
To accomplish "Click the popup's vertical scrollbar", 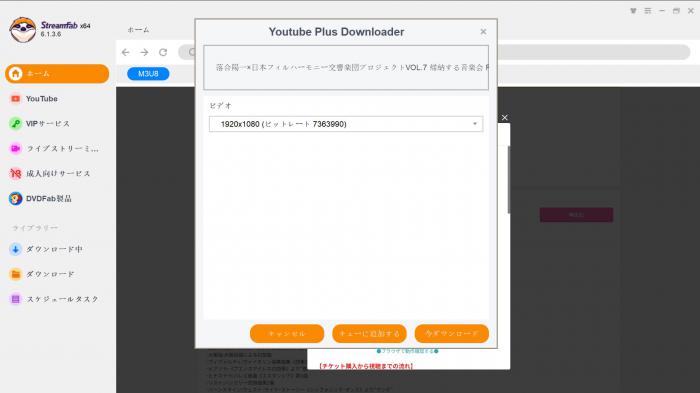I will coord(508,179).
